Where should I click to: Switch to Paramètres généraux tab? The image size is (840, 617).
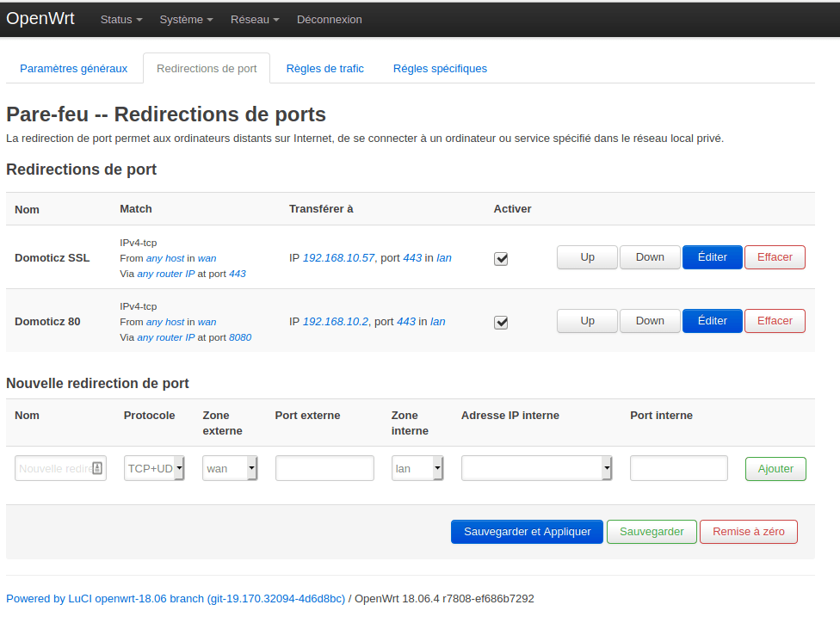point(73,69)
